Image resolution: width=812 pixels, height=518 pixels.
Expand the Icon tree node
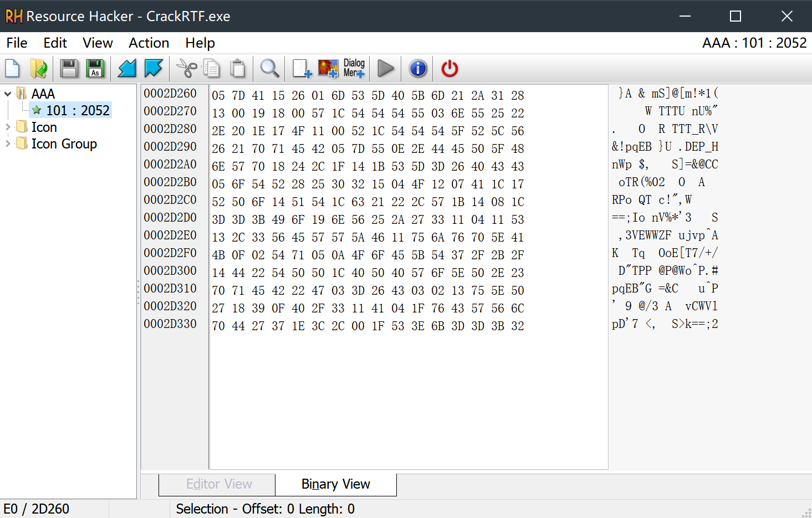[x=8, y=127]
